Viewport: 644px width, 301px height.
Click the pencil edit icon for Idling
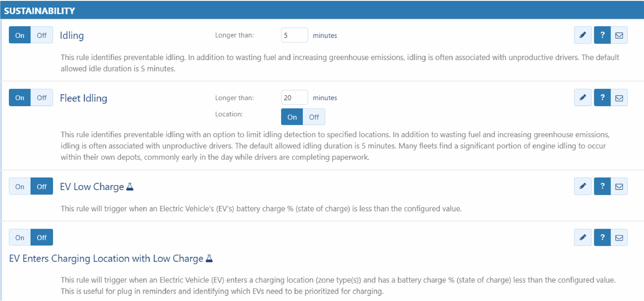coord(582,35)
